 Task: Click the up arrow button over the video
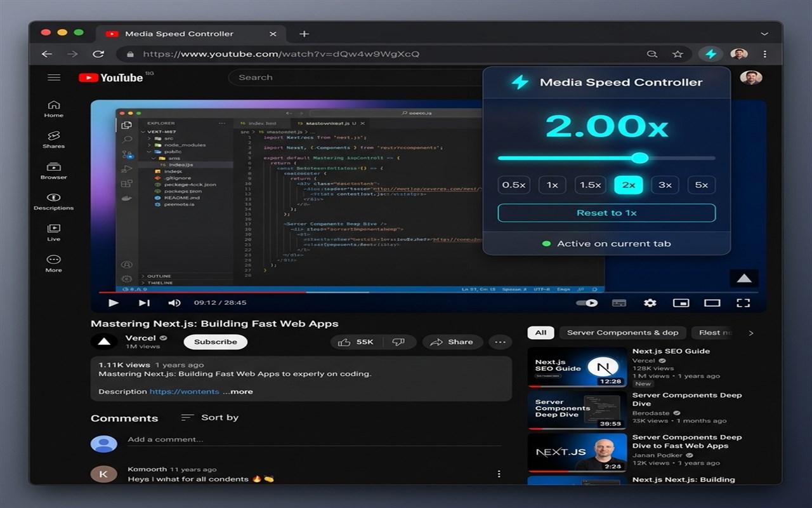(744, 278)
